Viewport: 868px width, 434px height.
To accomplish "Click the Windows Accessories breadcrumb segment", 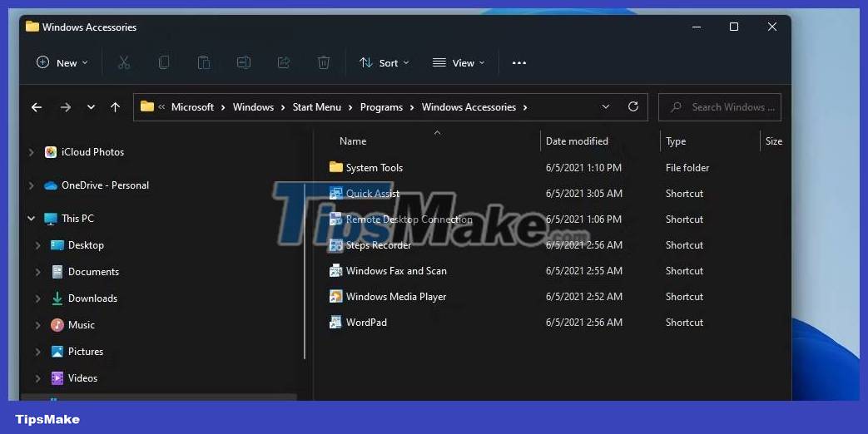I will pos(469,107).
